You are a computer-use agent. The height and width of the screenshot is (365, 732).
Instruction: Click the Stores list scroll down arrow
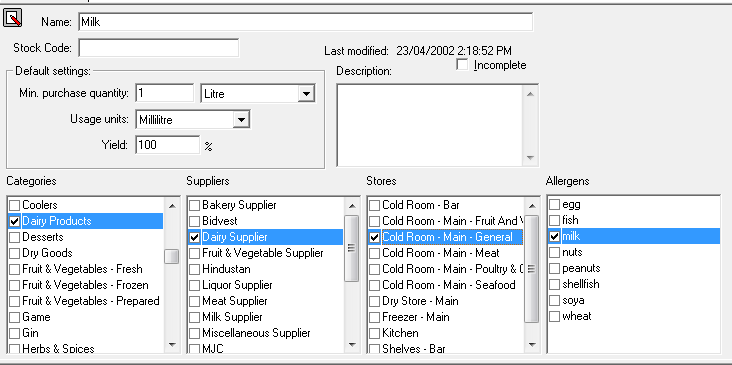point(532,345)
